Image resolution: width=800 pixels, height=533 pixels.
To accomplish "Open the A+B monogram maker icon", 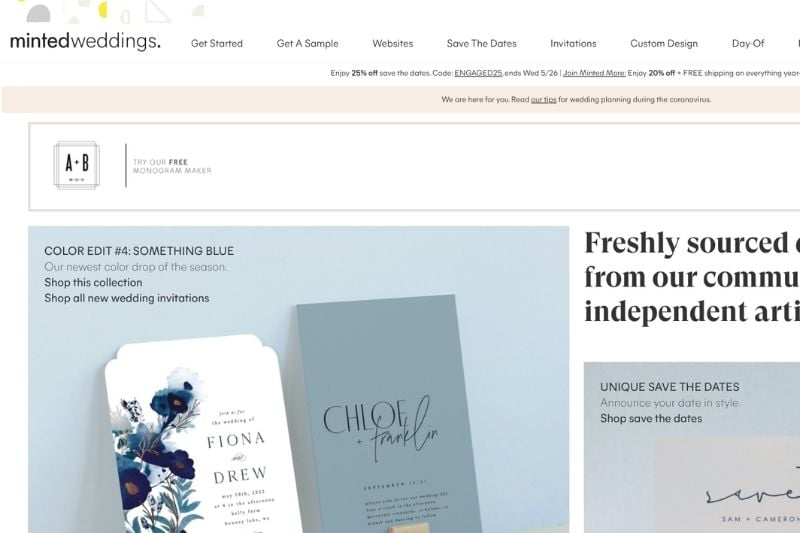I will point(77,165).
